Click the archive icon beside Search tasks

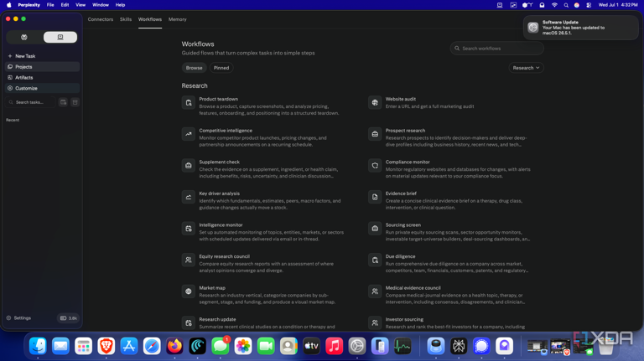coord(75,102)
